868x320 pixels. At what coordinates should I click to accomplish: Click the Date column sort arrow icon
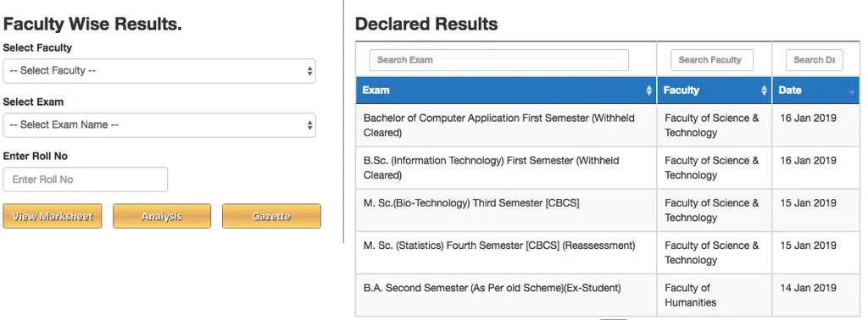pyautogui.click(x=851, y=93)
